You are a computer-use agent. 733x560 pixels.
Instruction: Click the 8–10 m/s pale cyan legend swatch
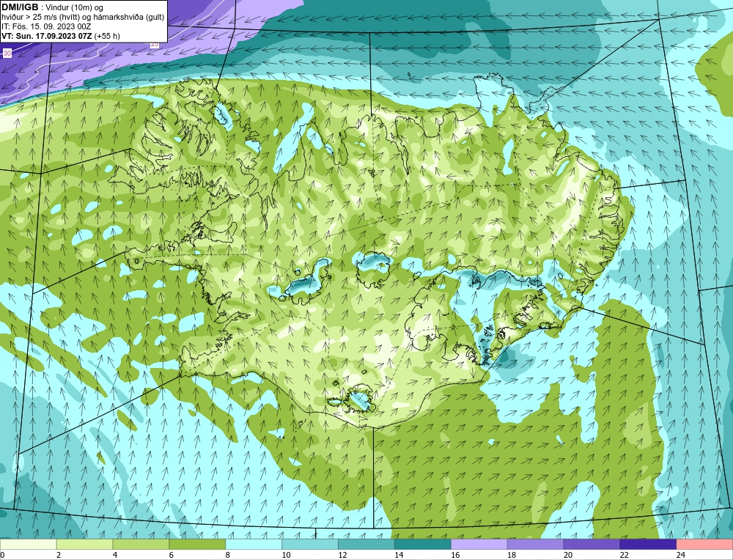[254, 545]
